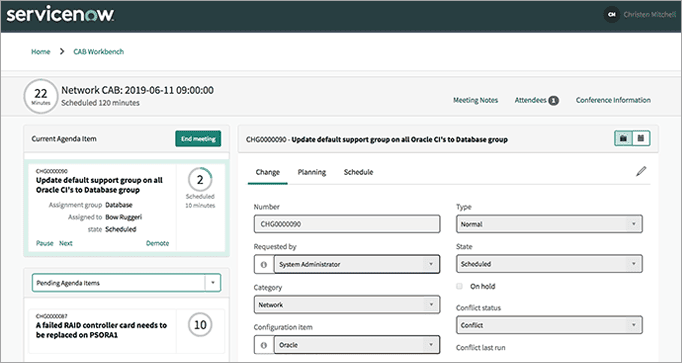Click Bow Ruggeri assigned to value
This screenshot has width=682, height=363.
[124, 217]
